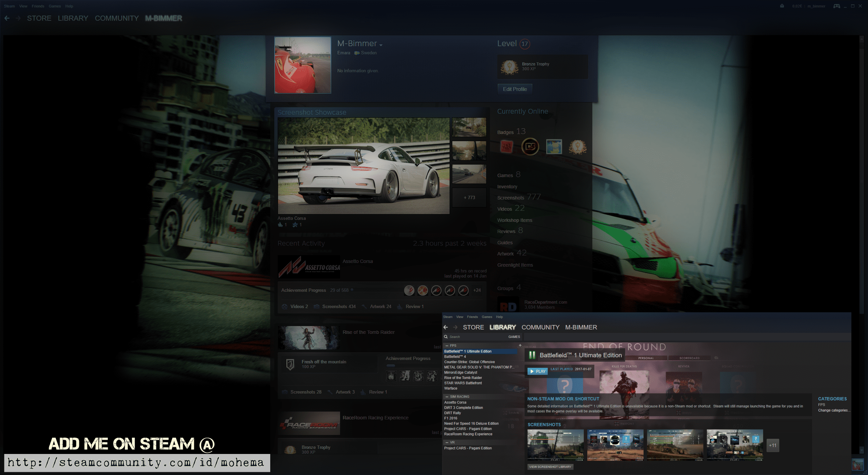
Task: Expand the +773 more screenshots tile
Action: pos(469,197)
